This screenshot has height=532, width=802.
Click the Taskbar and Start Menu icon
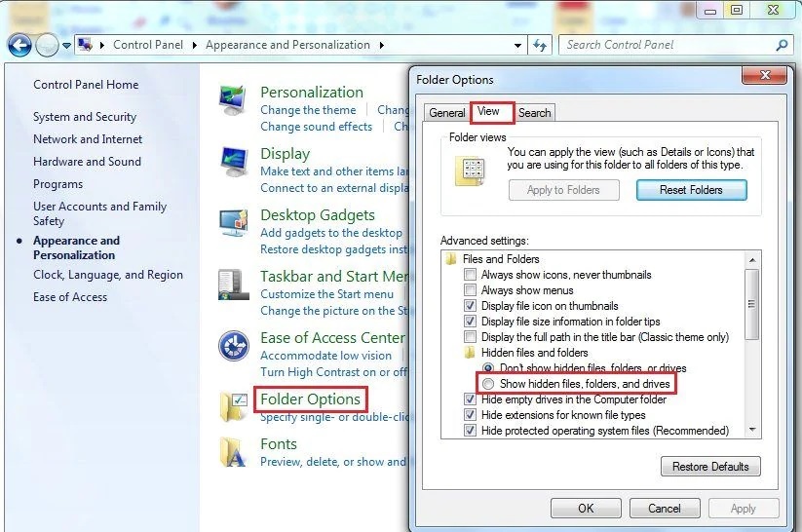point(233,285)
